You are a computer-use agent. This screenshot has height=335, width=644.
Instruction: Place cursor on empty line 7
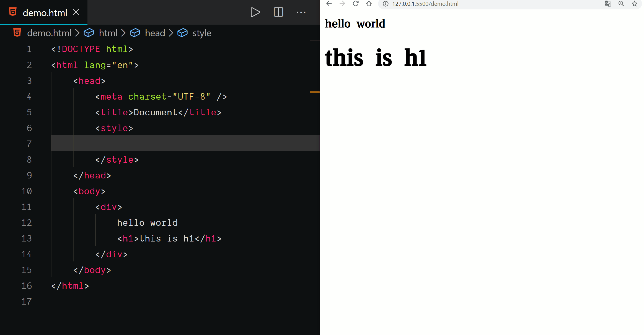click(180, 143)
